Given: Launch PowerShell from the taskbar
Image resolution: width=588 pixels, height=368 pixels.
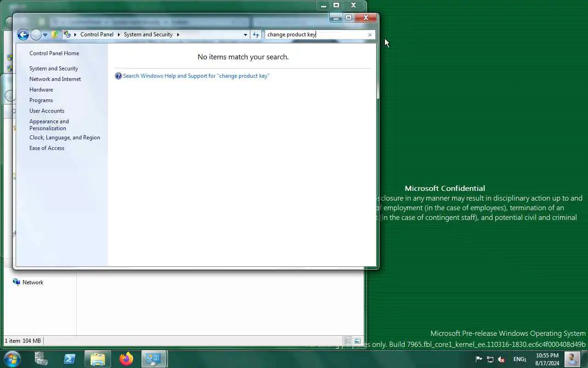Looking at the screenshot, I should point(70,359).
